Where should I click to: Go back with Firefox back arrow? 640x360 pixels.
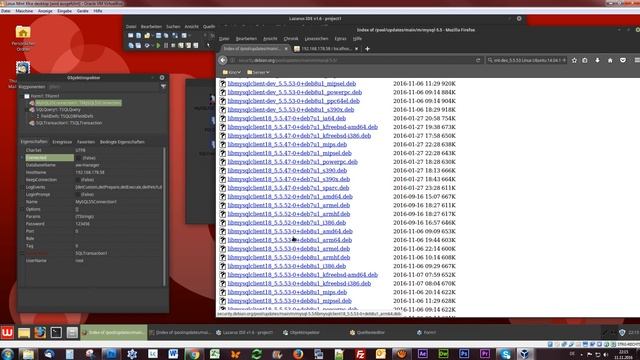tap(223, 60)
